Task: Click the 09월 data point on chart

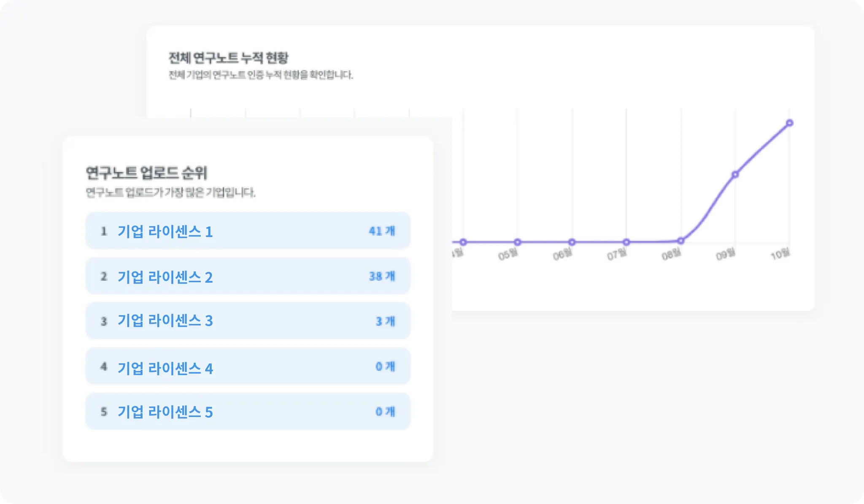Action: tap(735, 174)
